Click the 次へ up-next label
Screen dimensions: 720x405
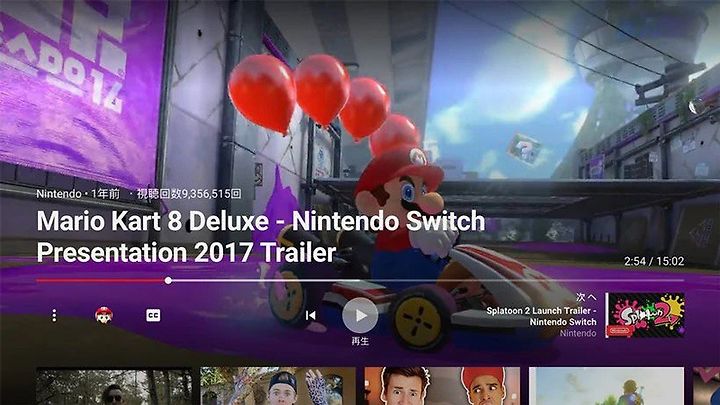coord(586,297)
